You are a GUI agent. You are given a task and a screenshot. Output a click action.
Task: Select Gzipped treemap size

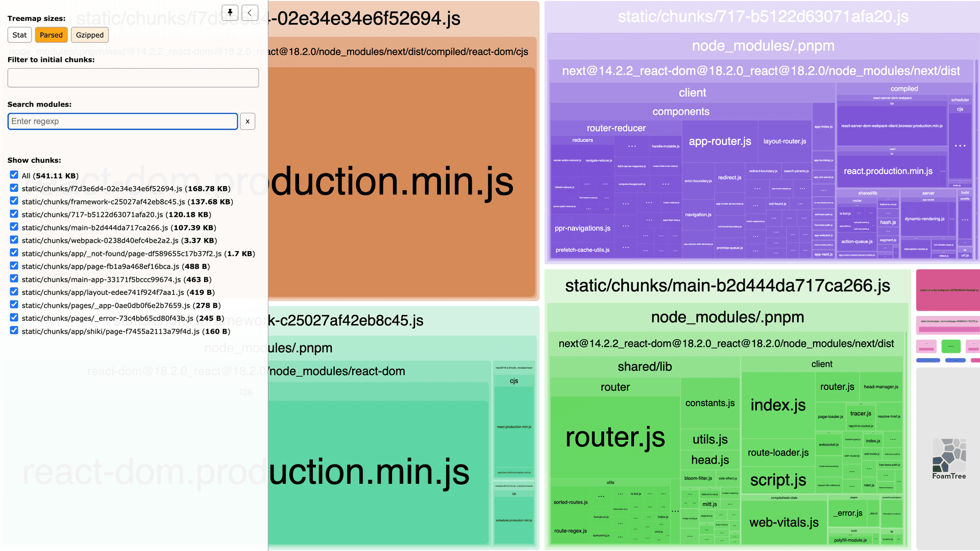(90, 35)
